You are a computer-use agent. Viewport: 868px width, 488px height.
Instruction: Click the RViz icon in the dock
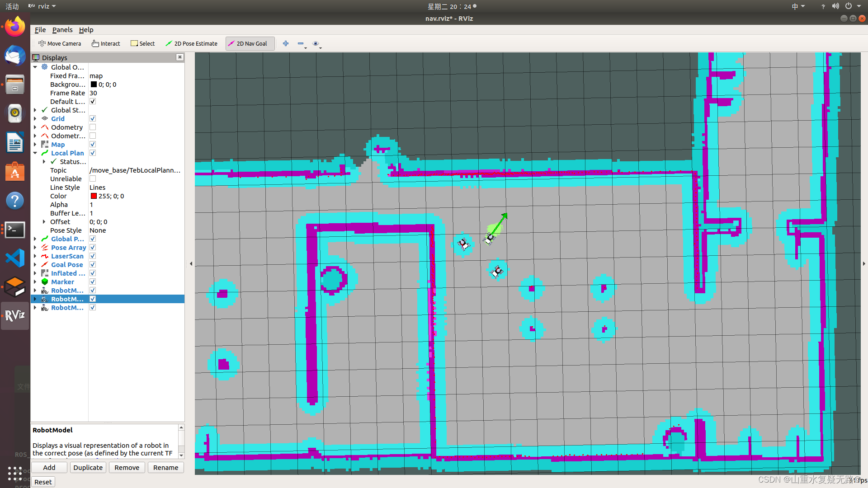(x=15, y=316)
